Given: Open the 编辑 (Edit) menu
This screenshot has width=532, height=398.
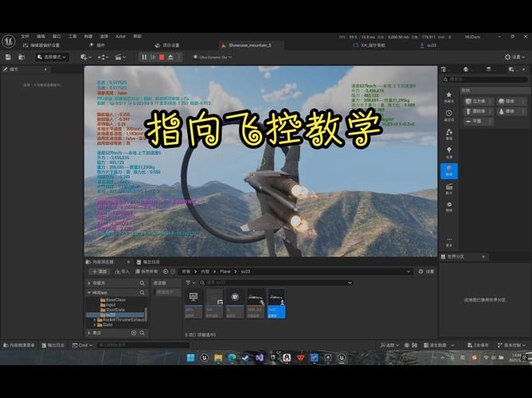Looking at the screenshot, I should coord(41,37).
